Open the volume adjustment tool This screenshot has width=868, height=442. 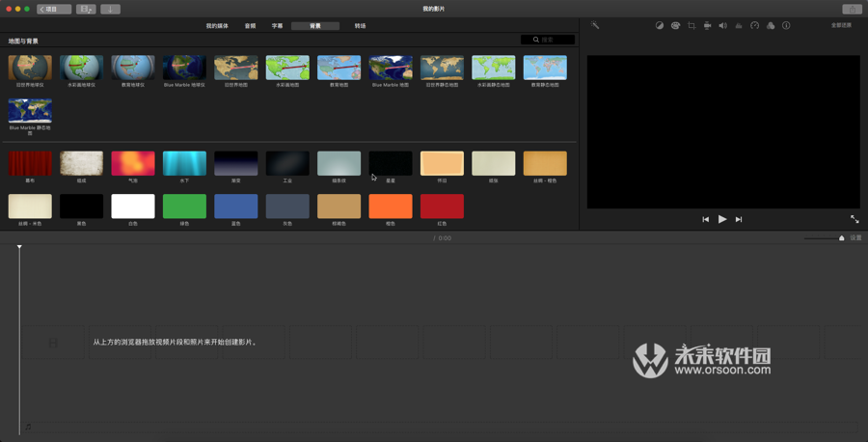722,26
